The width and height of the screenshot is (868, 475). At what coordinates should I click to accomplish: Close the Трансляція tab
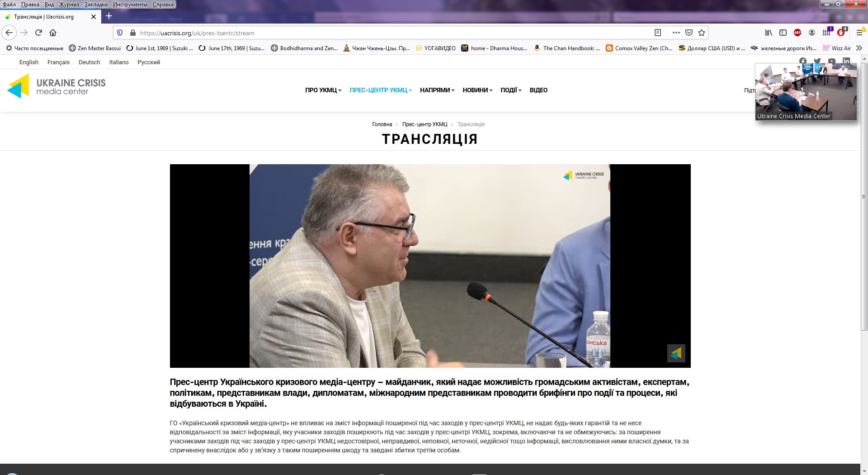(94, 17)
